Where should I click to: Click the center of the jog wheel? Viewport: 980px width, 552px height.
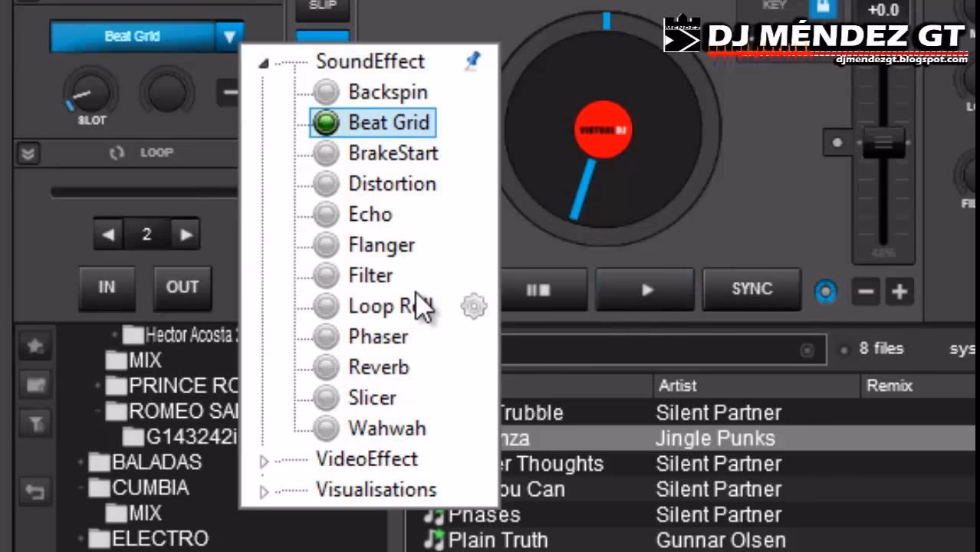[603, 130]
